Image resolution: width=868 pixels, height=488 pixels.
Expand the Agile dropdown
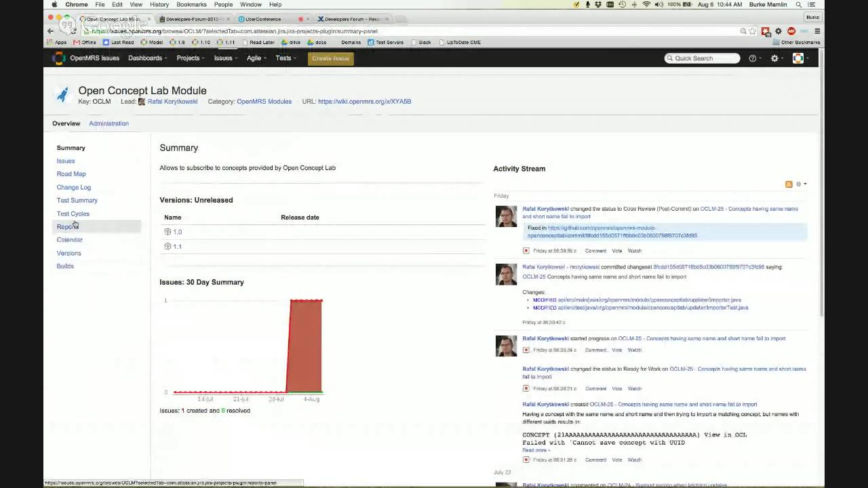(256, 58)
